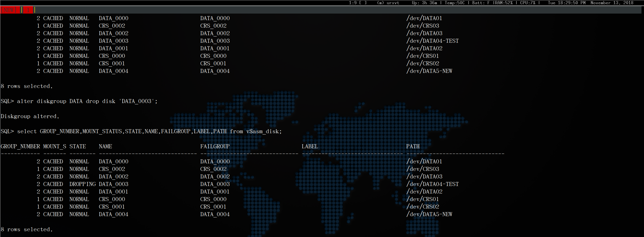The width and height of the screenshot is (644, 237).
Task: Click the STATE column header
Action: tap(78, 147)
